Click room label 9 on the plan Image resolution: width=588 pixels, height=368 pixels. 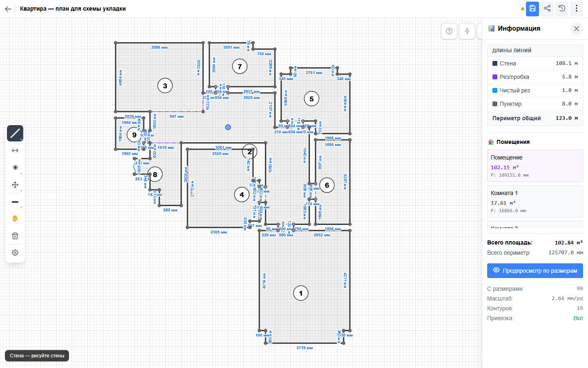coord(134,135)
